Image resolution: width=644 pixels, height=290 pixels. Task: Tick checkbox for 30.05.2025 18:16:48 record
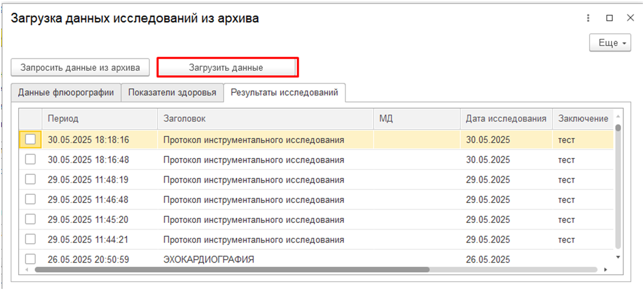[x=31, y=160]
